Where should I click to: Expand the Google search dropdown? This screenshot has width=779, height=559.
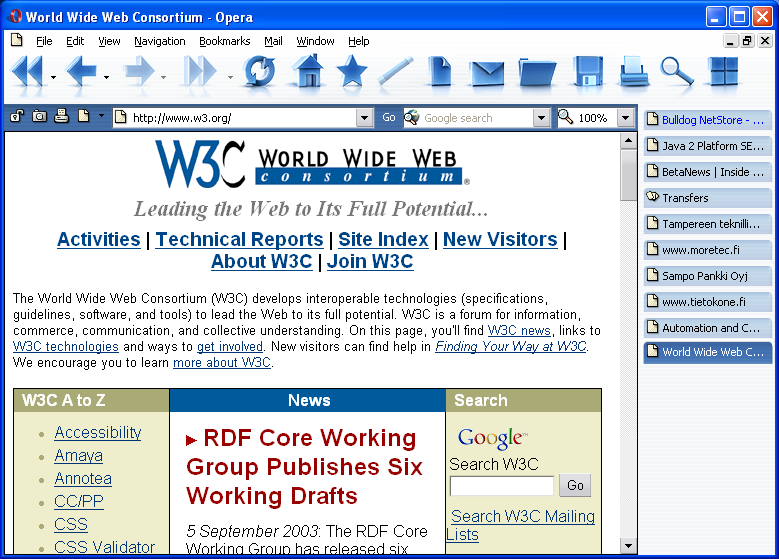[x=542, y=118]
